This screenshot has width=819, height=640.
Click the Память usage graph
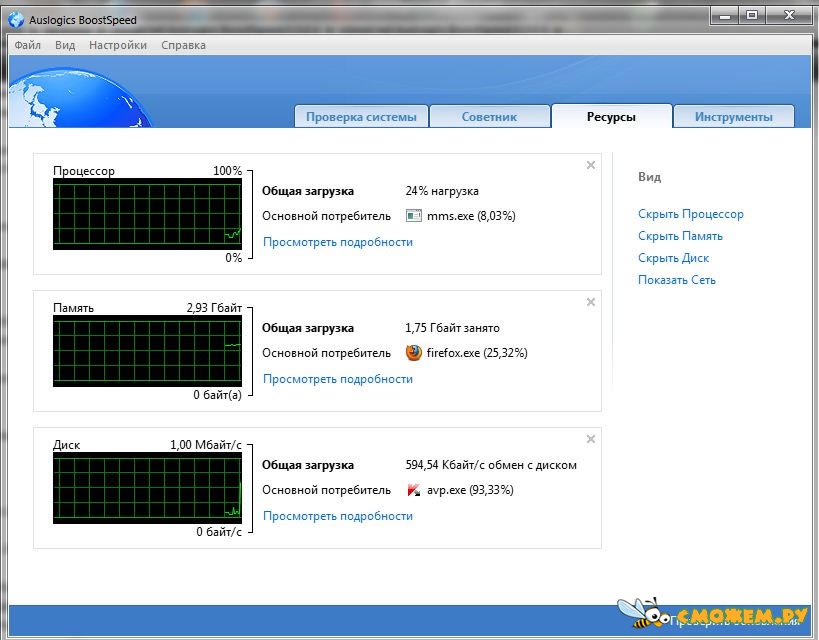pos(147,351)
